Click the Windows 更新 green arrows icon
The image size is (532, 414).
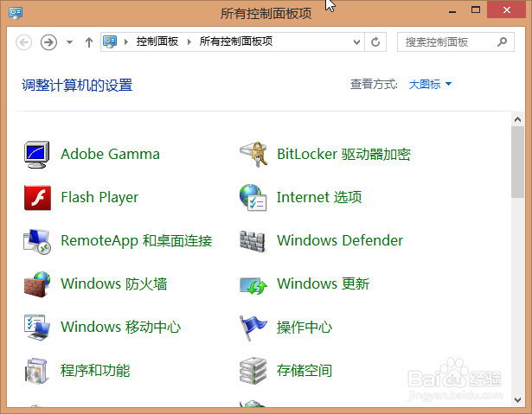253,285
